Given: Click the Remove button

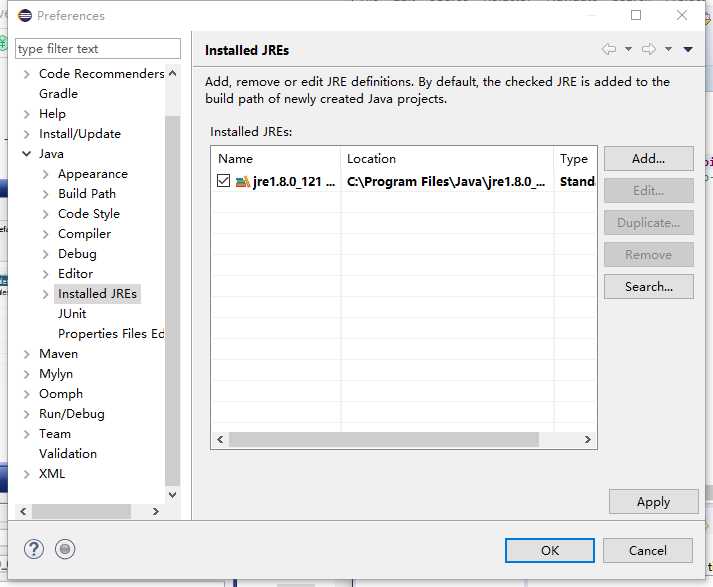Looking at the screenshot, I should point(648,255).
